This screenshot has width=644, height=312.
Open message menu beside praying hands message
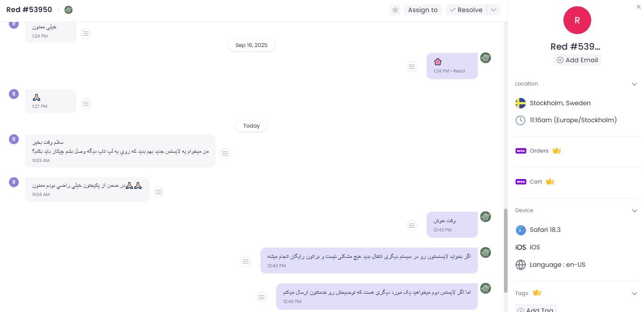click(x=86, y=104)
